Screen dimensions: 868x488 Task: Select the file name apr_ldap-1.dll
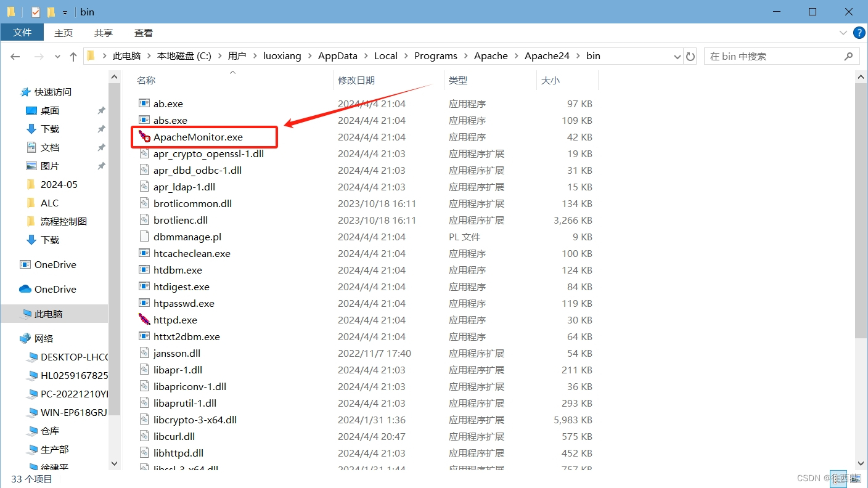point(184,187)
